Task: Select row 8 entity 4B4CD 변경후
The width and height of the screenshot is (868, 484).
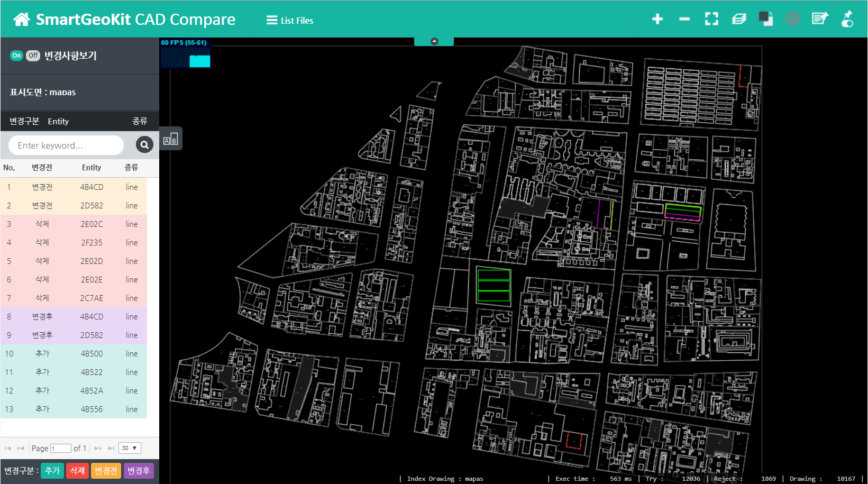Action: pyautogui.click(x=74, y=316)
